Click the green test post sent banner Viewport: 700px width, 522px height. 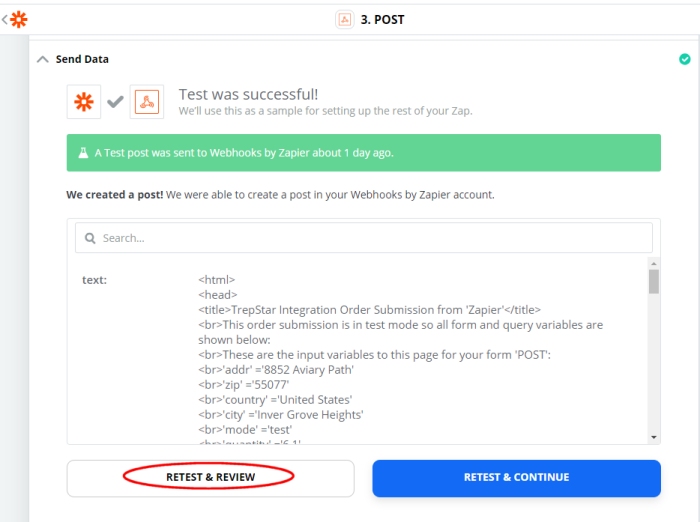364,153
